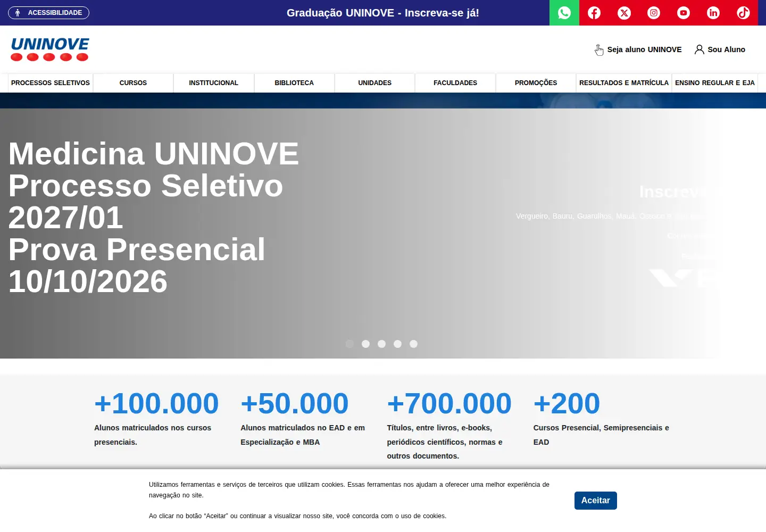Click the UNINOVE logo

point(49,49)
